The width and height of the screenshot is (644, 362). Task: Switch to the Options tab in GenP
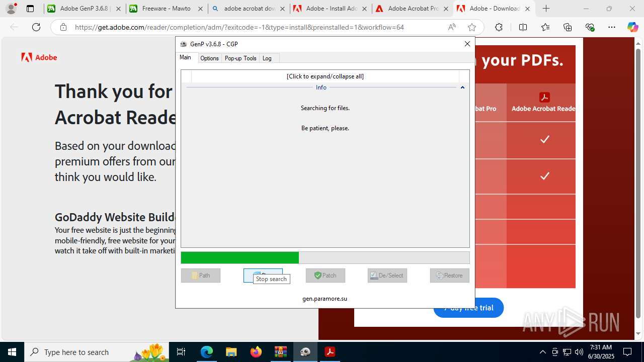coord(209,58)
